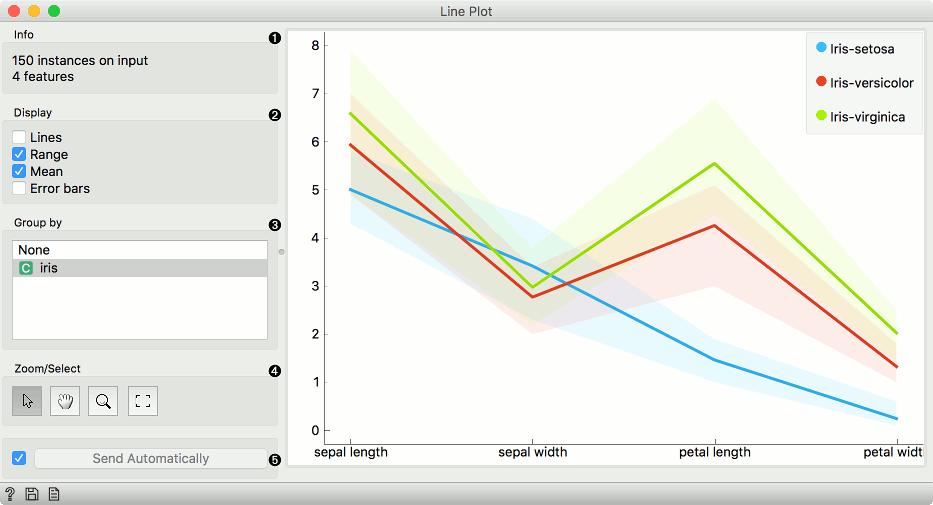The image size is (933, 505).
Task: Click the panel splitter handle dot
Action: (281, 251)
